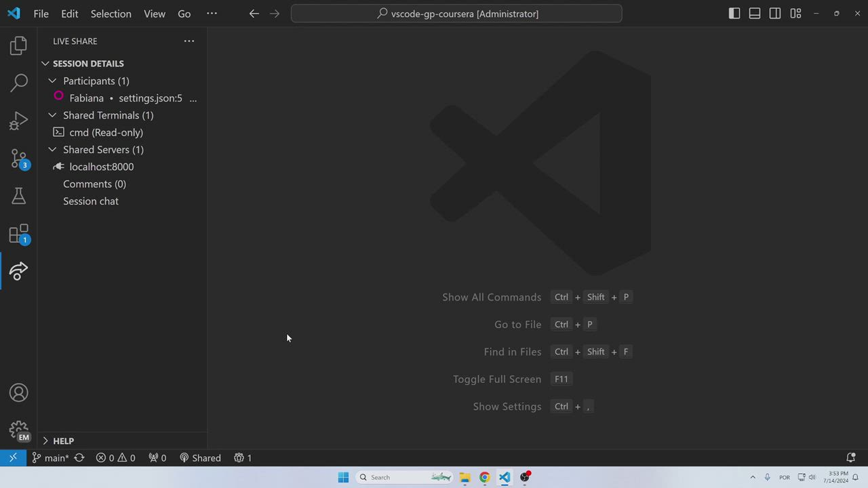Viewport: 868px width, 488px height.
Task: Click the "LIVE SHARE" panel title
Action: point(75,41)
